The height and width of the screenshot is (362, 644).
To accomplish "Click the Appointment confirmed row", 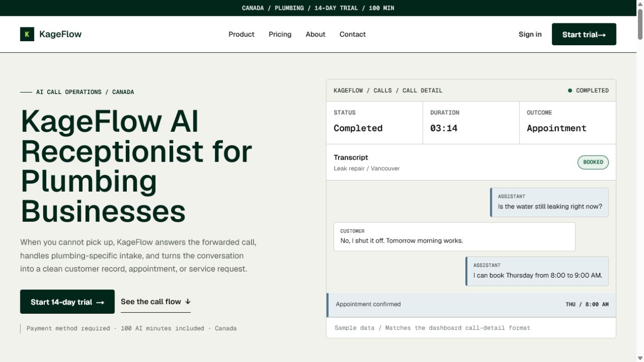I will pos(471,305).
